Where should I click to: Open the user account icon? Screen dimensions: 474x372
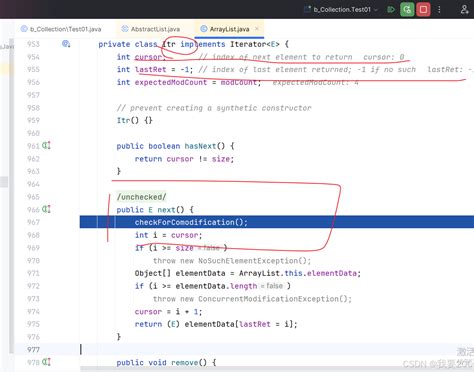pyautogui.click(x=464, y=9)
